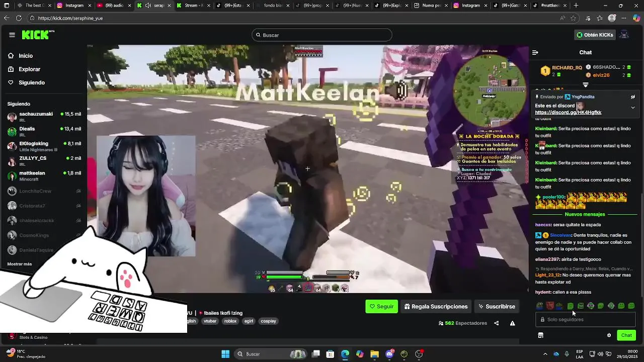644x362 pixels.
Task: Click the egirl tag
Action: point(249,321)
